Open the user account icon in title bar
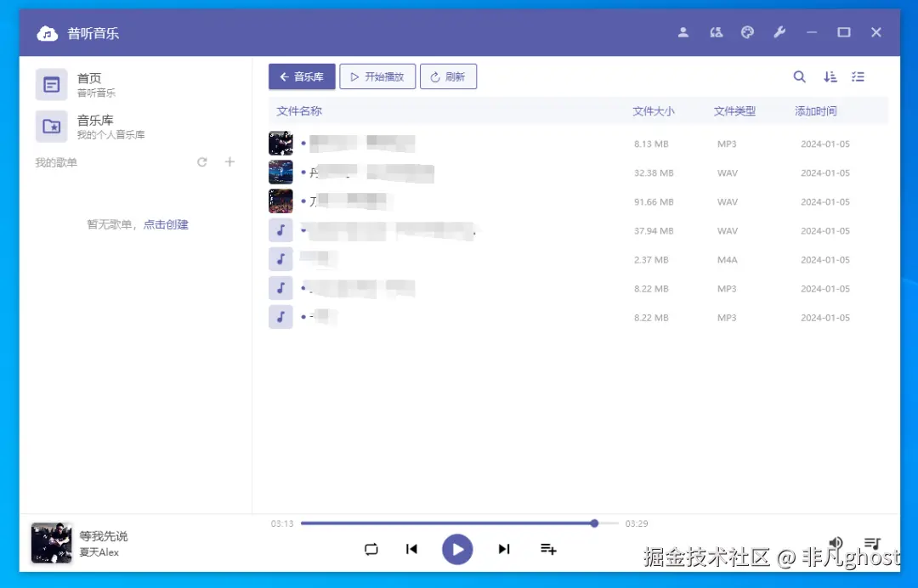 683,32
